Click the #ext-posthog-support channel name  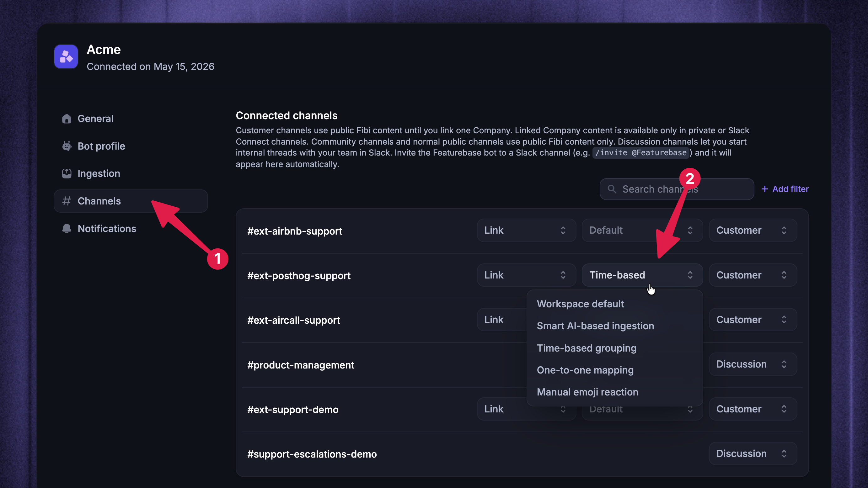pyautogui.click(x=299, y=276)
